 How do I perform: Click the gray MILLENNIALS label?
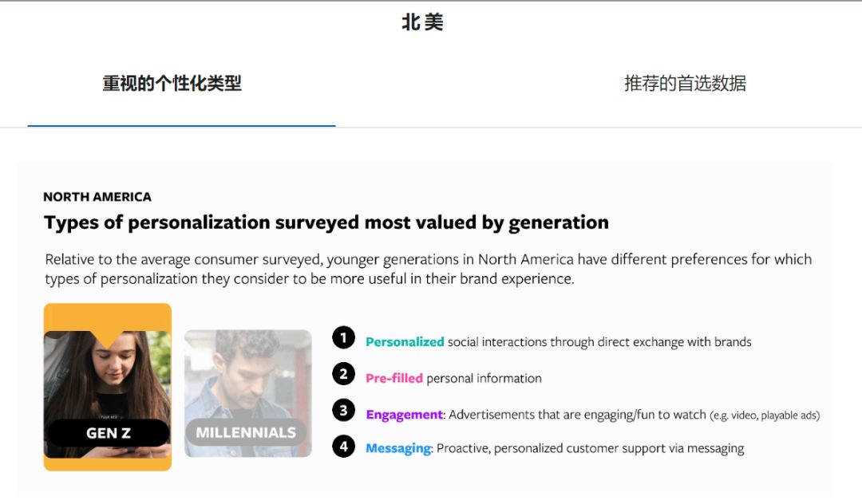pos(246,433)
